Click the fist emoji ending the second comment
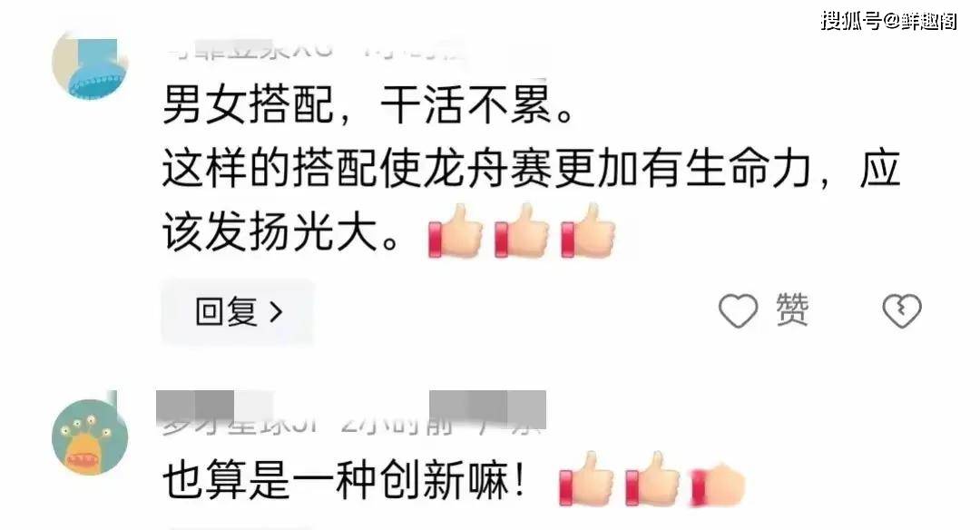980x530 pixels. [720, 483]
